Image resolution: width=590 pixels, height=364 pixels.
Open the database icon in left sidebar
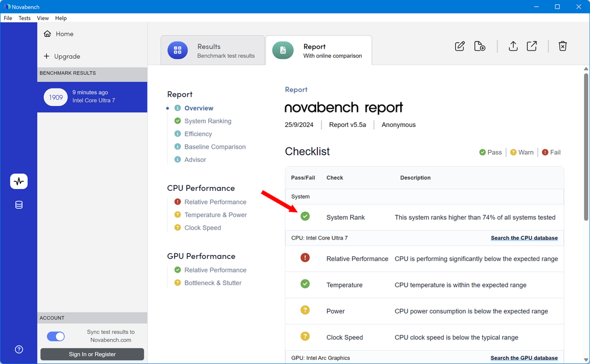pos(19,205)
